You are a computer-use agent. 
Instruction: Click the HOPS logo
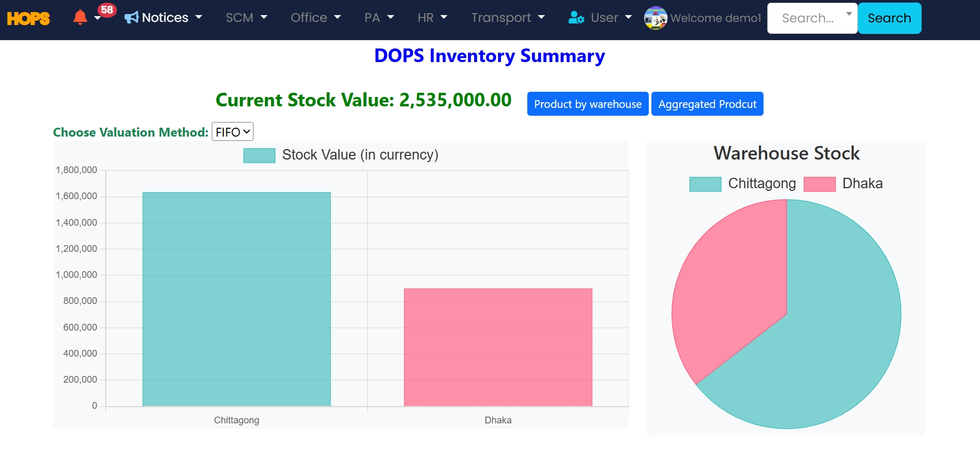[28, 19]
